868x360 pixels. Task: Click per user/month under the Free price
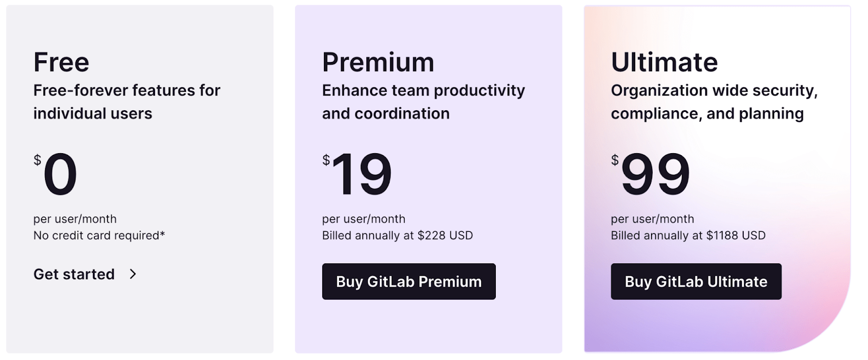pyautogui.click(x=75, y=219)
